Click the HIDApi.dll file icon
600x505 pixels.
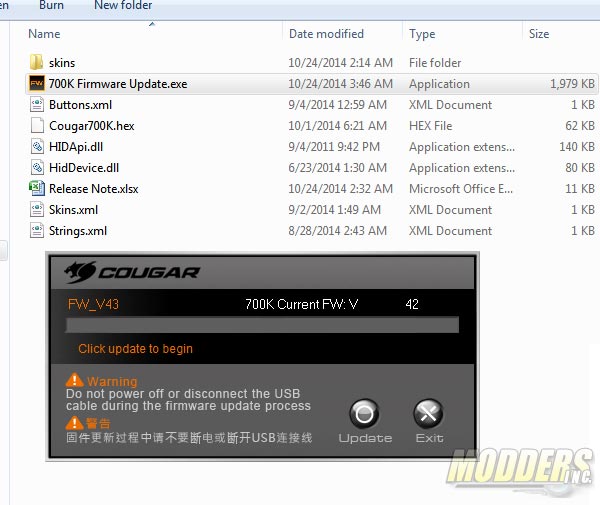(x=36, y=147)
